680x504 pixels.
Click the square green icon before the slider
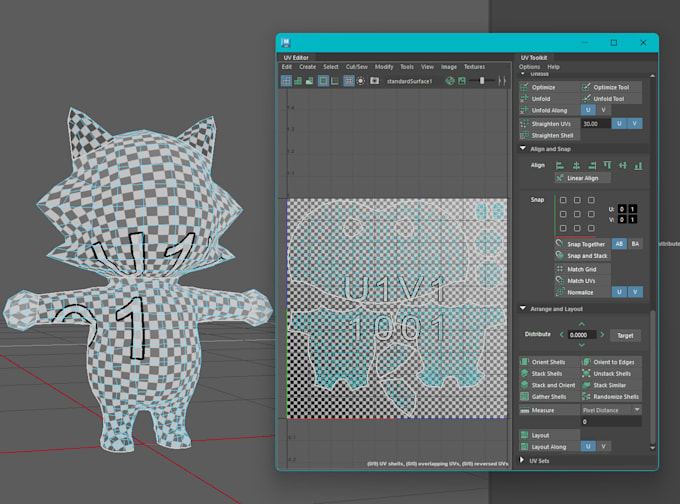462,81
